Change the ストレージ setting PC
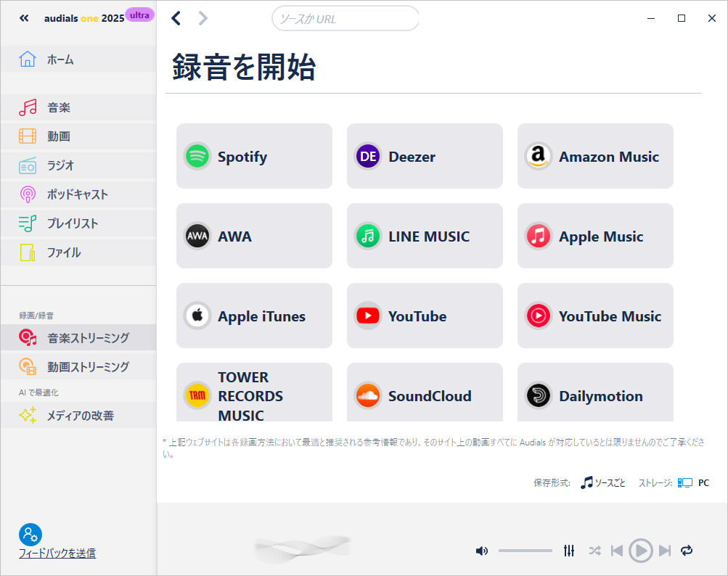Screen dimensions: 728x576 [694, 482]
